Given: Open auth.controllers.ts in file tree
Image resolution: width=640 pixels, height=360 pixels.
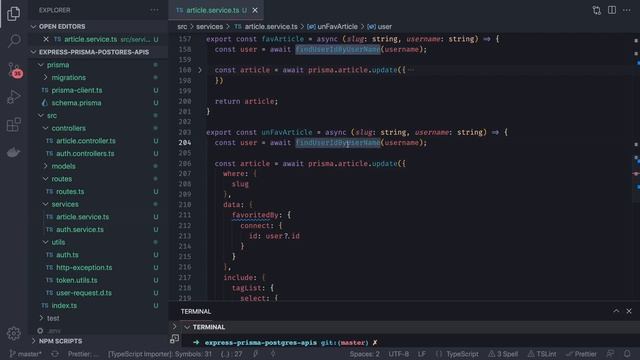Looking at the screenshot, I should [x=85, y=153].
